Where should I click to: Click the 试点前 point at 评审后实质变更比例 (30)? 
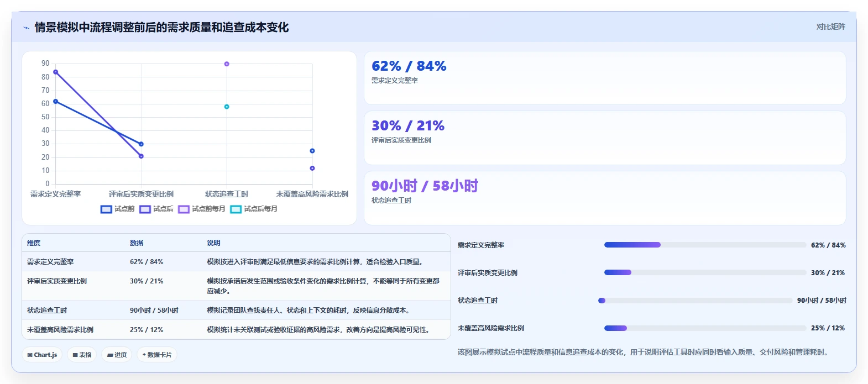pos(141,144)
